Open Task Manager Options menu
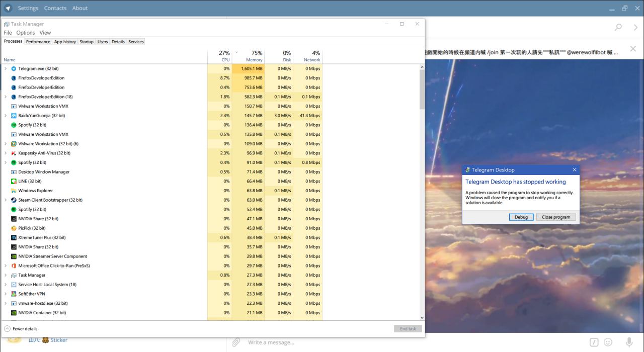The image size is (644, 352). click(x=26, y=33)
